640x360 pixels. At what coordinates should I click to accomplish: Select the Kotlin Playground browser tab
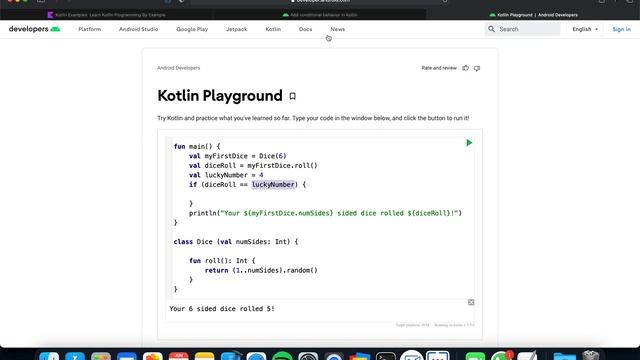[533, 15]
